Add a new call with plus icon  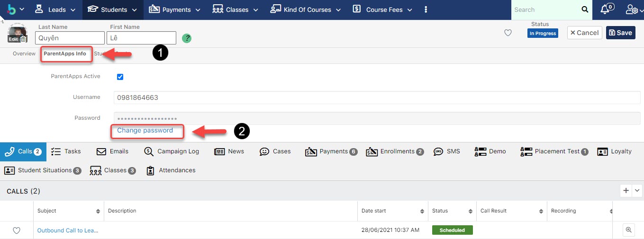[626, 190]
